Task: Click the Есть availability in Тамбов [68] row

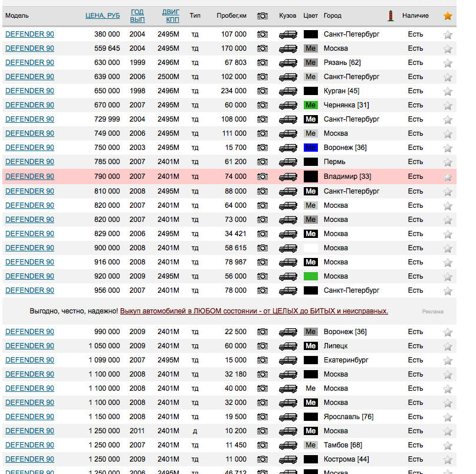Action: click(x=415, y=445)
